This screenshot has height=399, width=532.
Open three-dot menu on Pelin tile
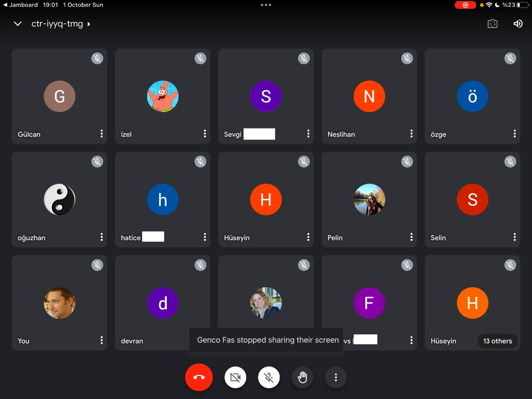click(411, 237)
